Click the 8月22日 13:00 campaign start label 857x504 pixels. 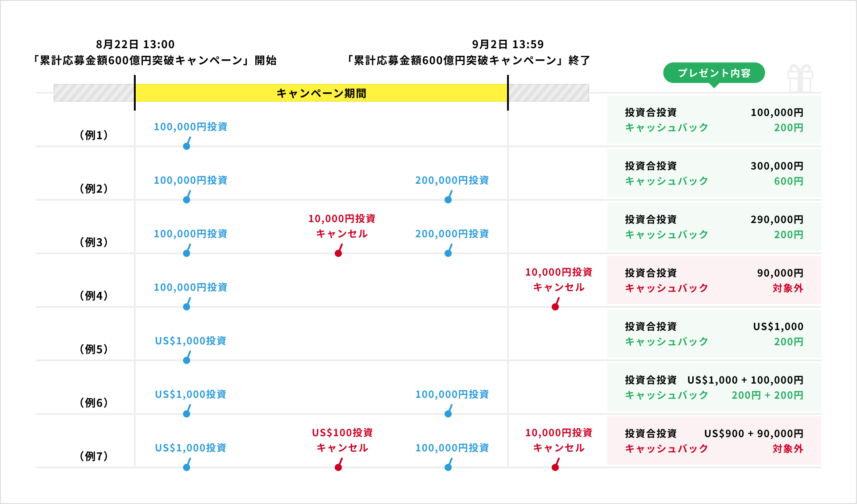(x=135, y=44)
